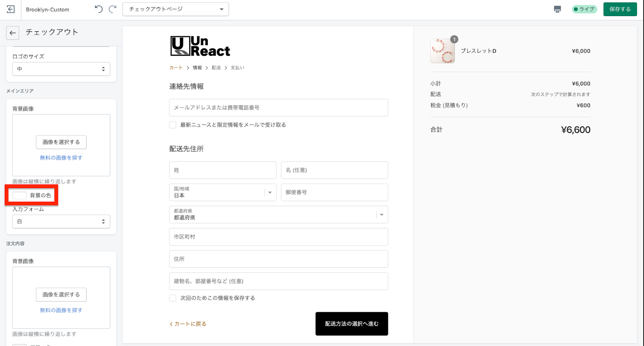
Task: Click 画像を選択する in メインエリア section
Action: [x=61, y=142]
